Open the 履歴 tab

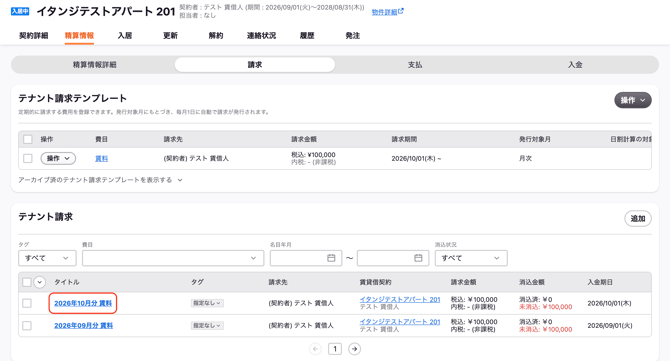click(x=307, y=35)
